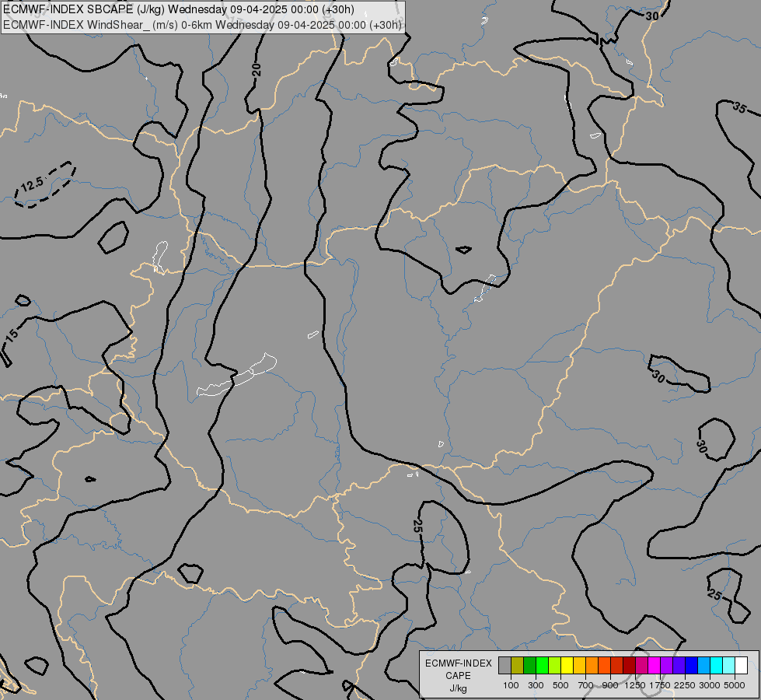This screenshot has height=700, width=761.
Task: Choose the indigo legend swatch
Action: 679,665
